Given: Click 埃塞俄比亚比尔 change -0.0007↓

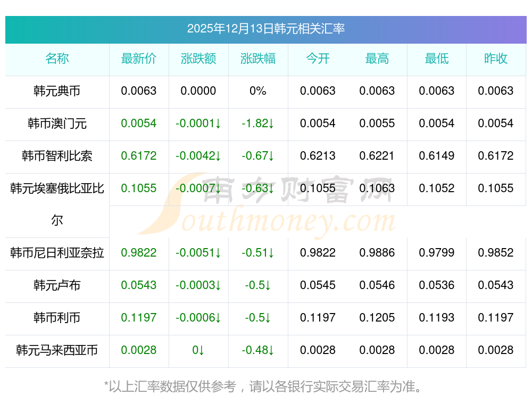Looking at the screenshot, I should tap(198, 188).
